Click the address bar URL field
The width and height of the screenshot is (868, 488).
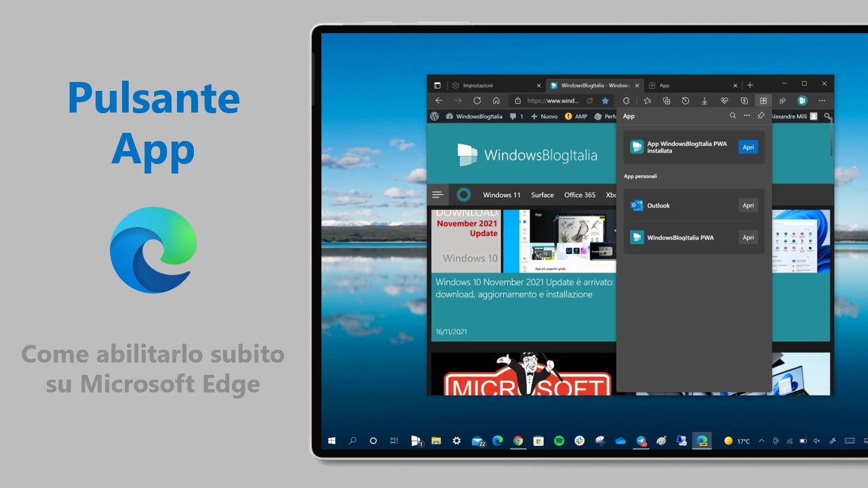553,100
